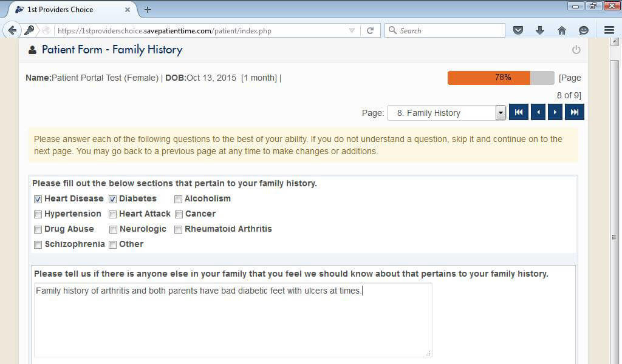Check the Rheumatoid Arthritis checkbox
The width and height of the screenshot is (622, 364).
[x=178, y=229]
